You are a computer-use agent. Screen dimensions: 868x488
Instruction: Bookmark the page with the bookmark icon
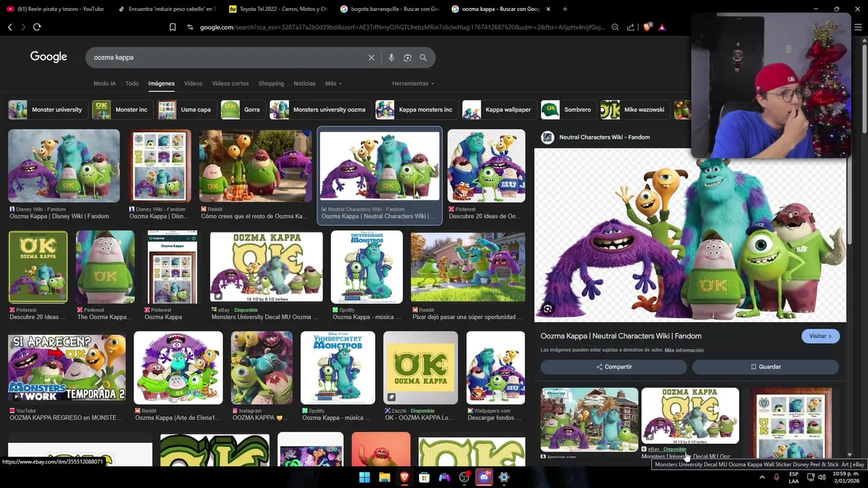pyautogui.click(x=172, y=27)
